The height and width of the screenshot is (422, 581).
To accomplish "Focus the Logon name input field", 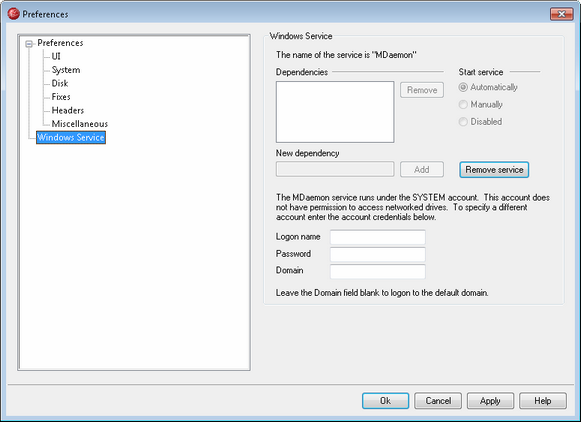I will point(378,237).
